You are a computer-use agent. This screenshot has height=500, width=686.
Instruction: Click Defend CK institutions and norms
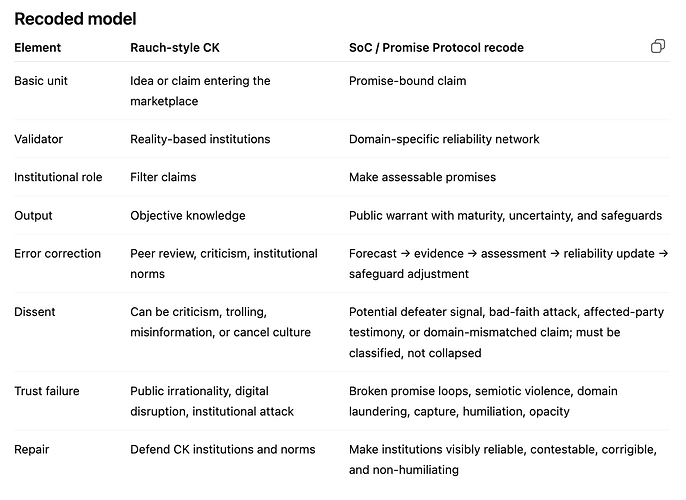(223, 449)
